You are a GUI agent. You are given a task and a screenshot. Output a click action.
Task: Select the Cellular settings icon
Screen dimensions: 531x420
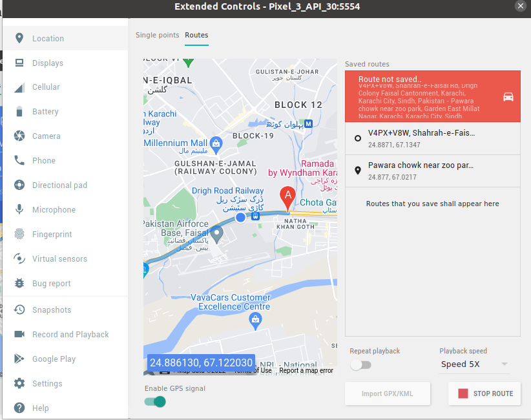coord(19,87)
